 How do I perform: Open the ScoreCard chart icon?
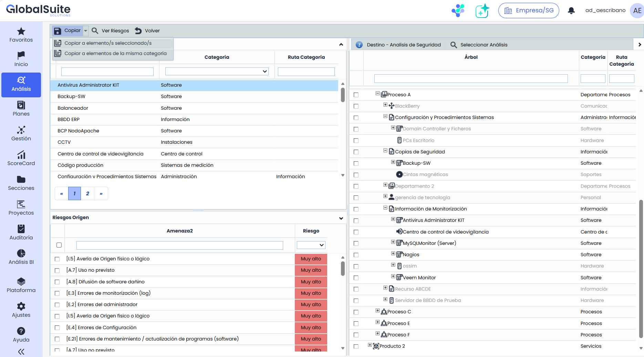(21, 155)
